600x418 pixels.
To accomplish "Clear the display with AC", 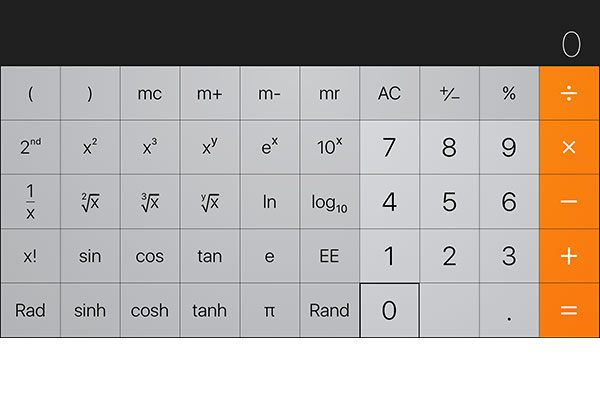I will point(389,94).
